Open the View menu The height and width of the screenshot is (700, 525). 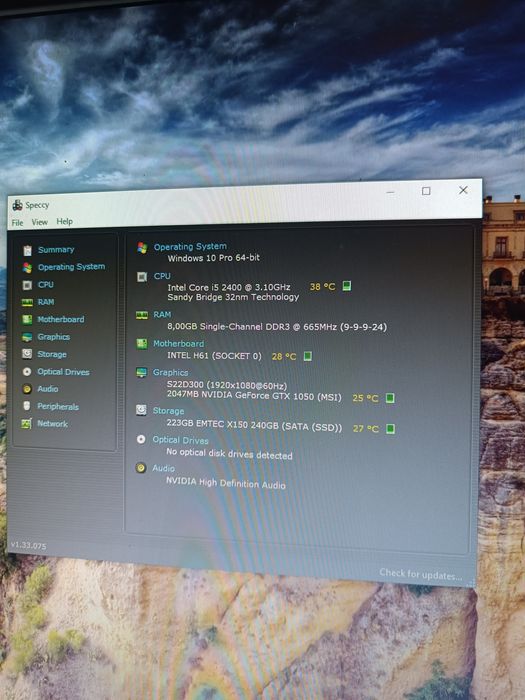point(39,222)
